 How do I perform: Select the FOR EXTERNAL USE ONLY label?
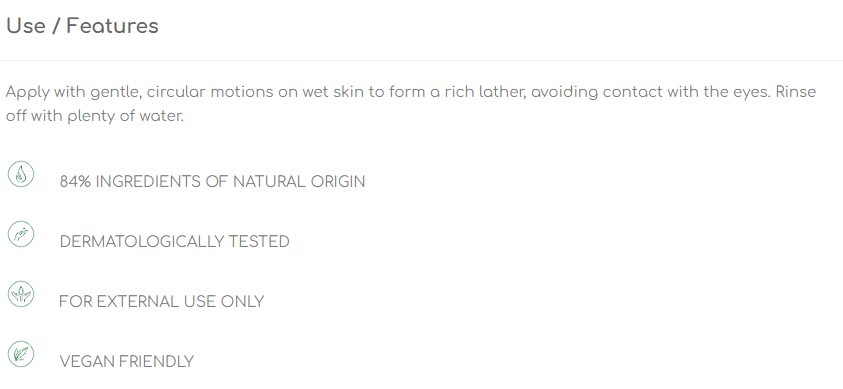(161, 302)
